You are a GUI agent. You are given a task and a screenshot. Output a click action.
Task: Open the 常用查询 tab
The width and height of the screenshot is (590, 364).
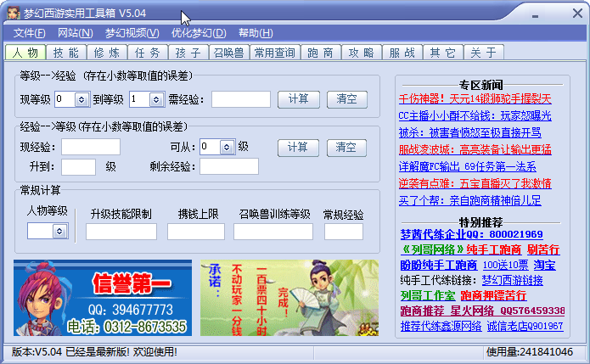coord(275,53)
